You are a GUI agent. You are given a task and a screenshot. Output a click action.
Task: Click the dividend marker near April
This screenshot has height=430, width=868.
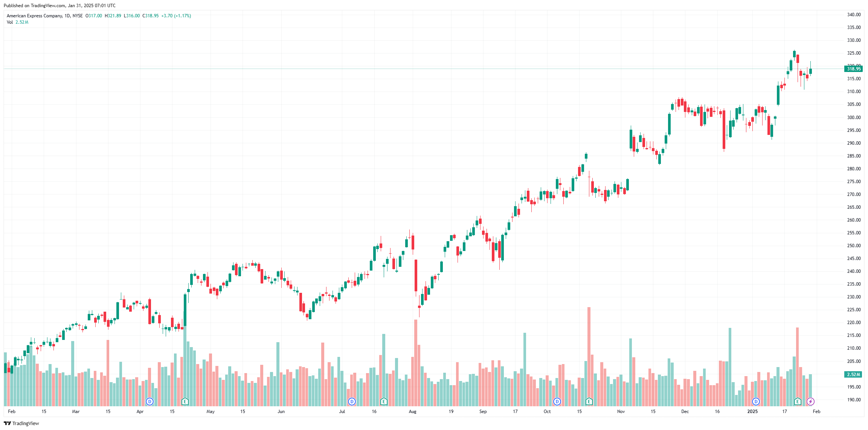[x=150, y=401]
